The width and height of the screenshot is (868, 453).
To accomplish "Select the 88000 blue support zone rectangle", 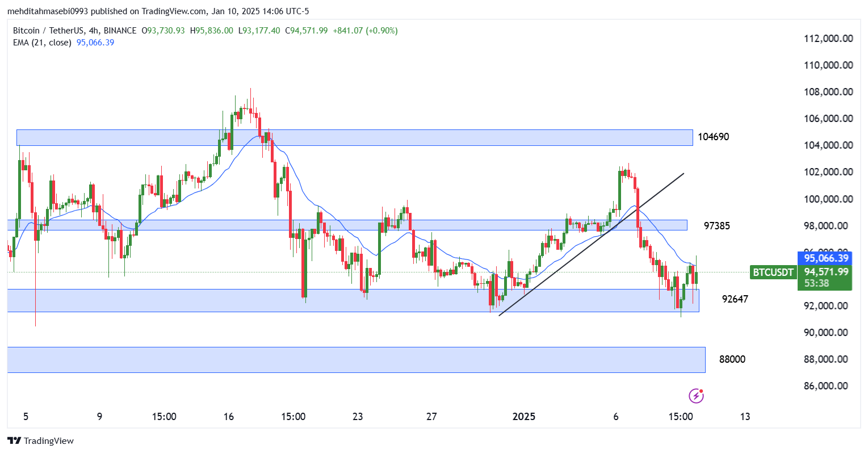I will tap(357, 360).
